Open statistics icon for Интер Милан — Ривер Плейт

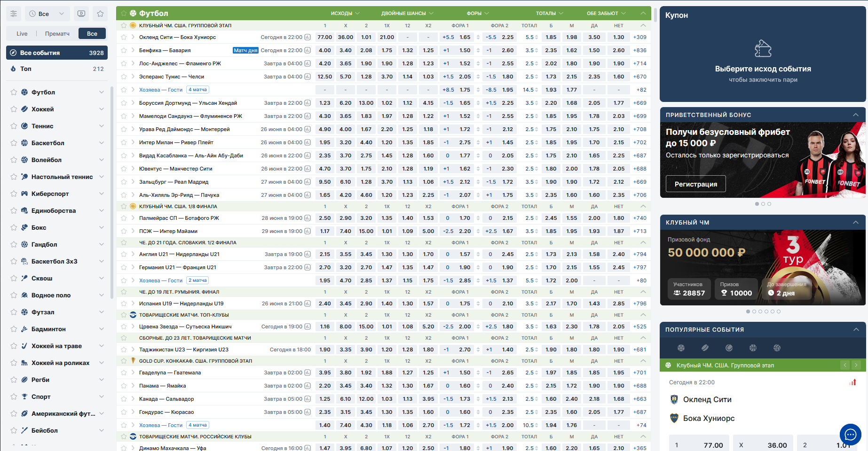click(x=308, y=142)
